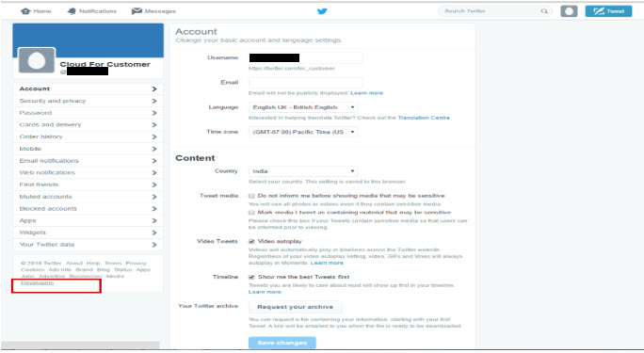This screenshot has height=353, width=644.
Task: Click Learn more link under Video autoplay
Action: click(327, 263)
